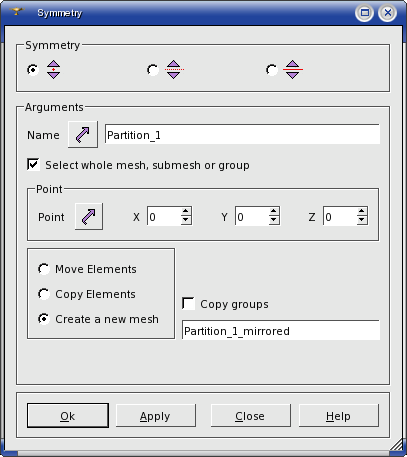Click the Close button at bottom
407x457 pixels.
pos(250,416)
